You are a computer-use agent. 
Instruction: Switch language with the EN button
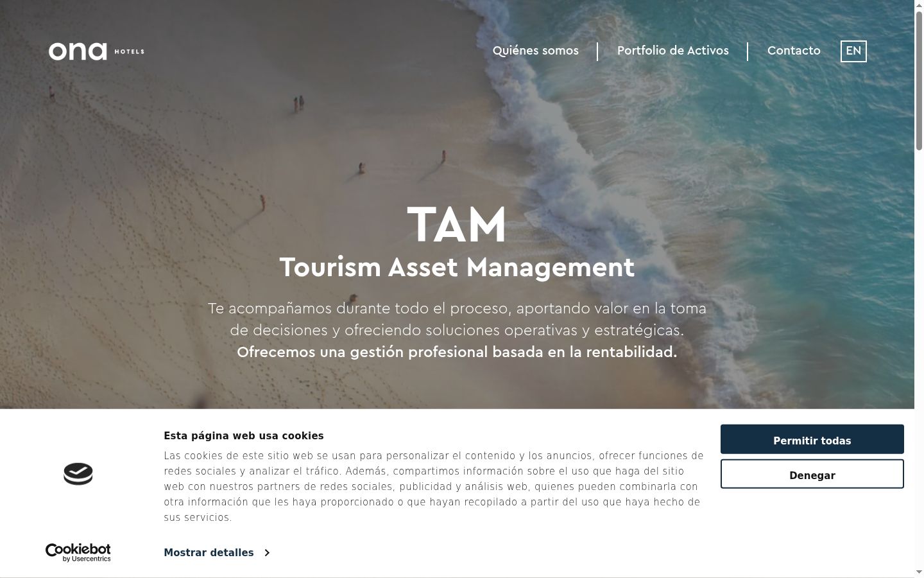853,51
